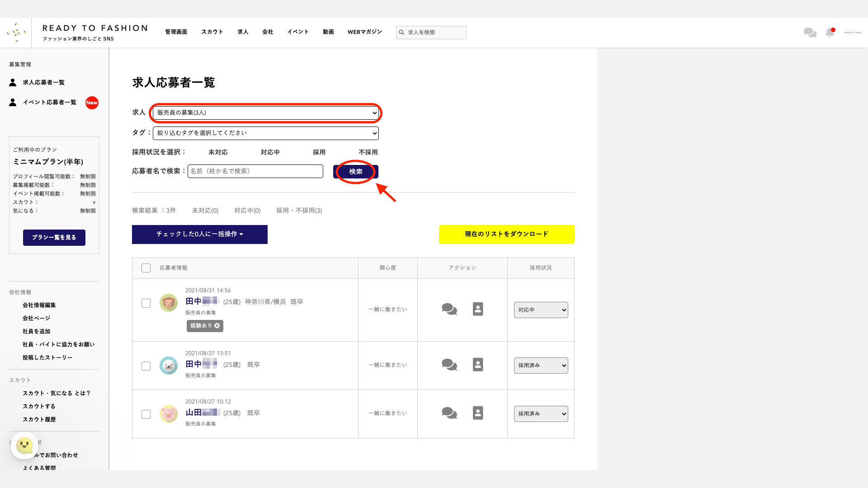Open the 求人 job selection dropdown

coord(266,113)
